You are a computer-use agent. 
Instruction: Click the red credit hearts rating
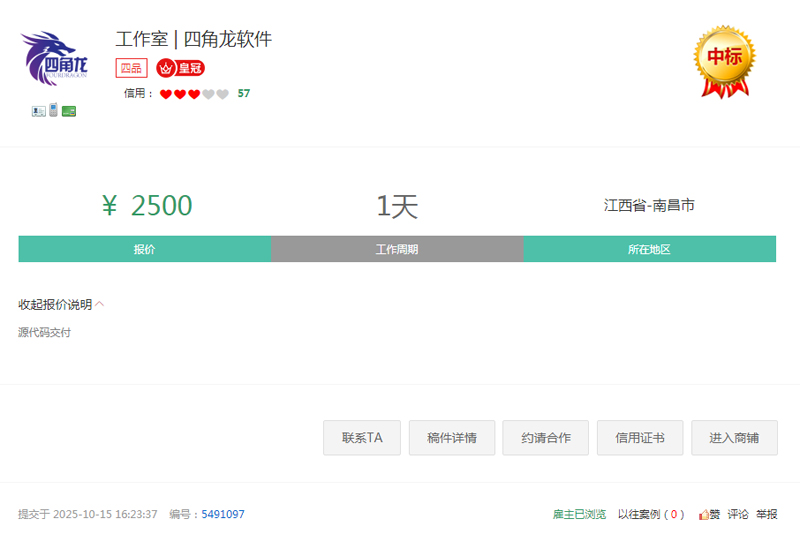coord(194,94)
